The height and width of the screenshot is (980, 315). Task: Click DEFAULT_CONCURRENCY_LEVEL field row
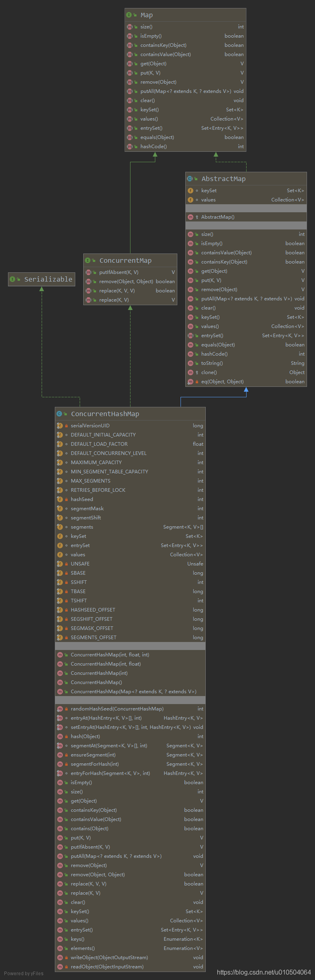pos(130,453)
